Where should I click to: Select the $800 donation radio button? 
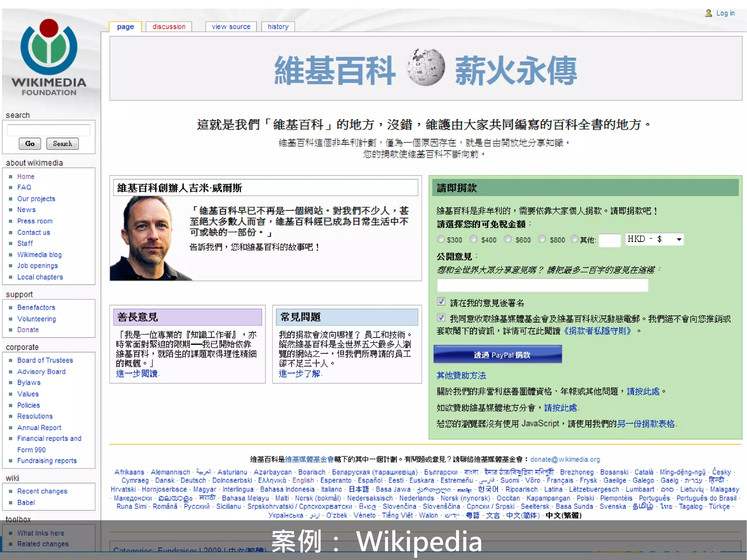coord(542,239)
